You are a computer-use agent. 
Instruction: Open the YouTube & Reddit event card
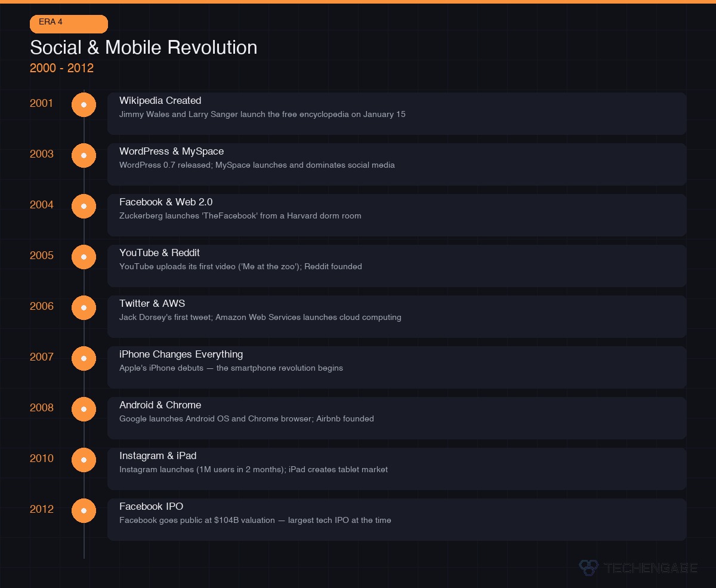click(397, 266)
